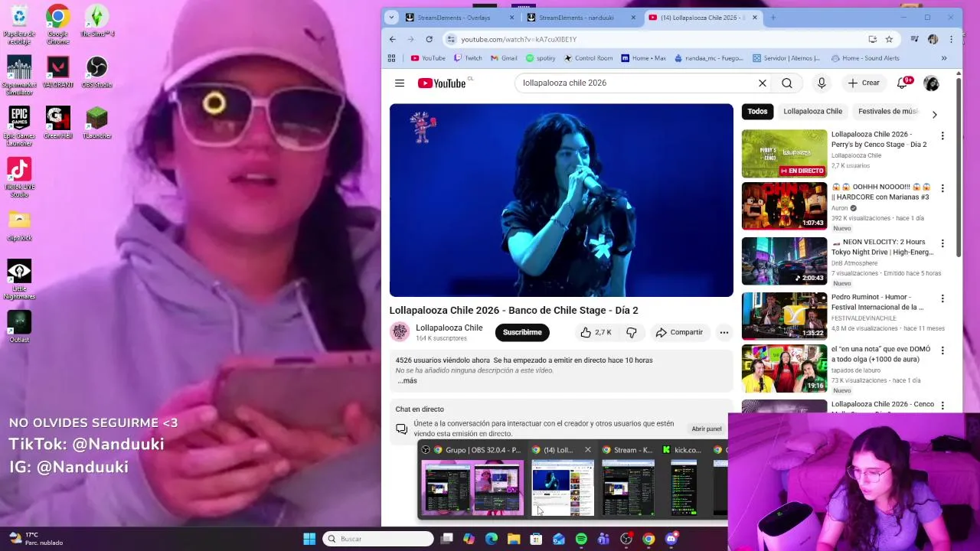This screenshot has height=551, width=980.
Task: Switch to StreamElements - nanduuki tab
Action: pyautogui.click(x=576, y=17)
